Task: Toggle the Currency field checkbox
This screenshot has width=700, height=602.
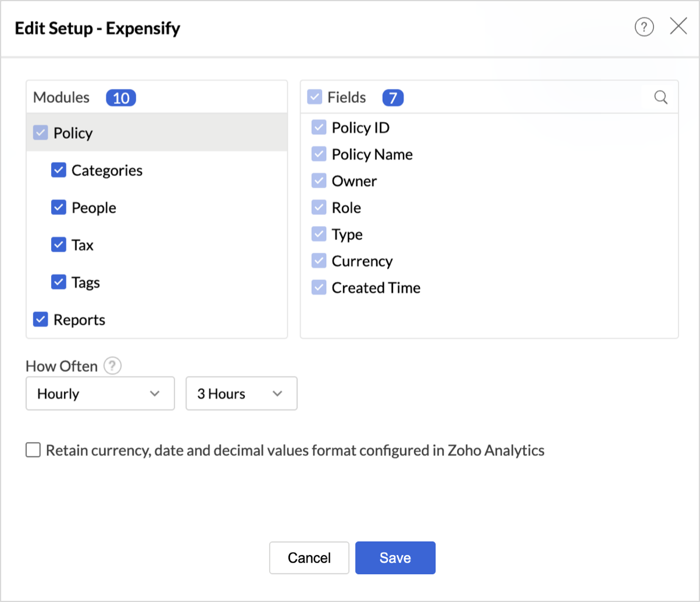Action: (x=319, y=261)
